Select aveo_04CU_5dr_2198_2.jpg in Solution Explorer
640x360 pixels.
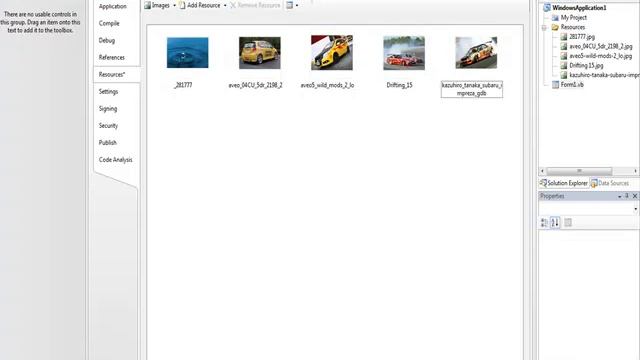(600, 47)
